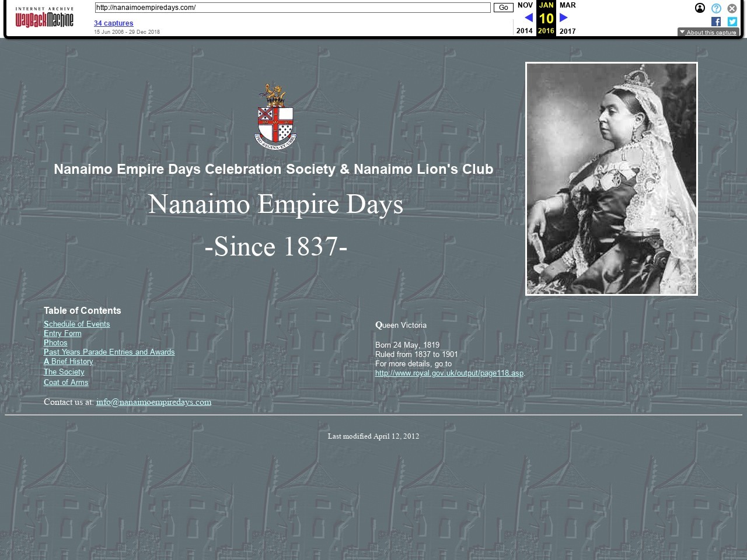Viewport: 747px width, 560px height.
Task: Click the URL input field
Action: click(x=292, y=8)
